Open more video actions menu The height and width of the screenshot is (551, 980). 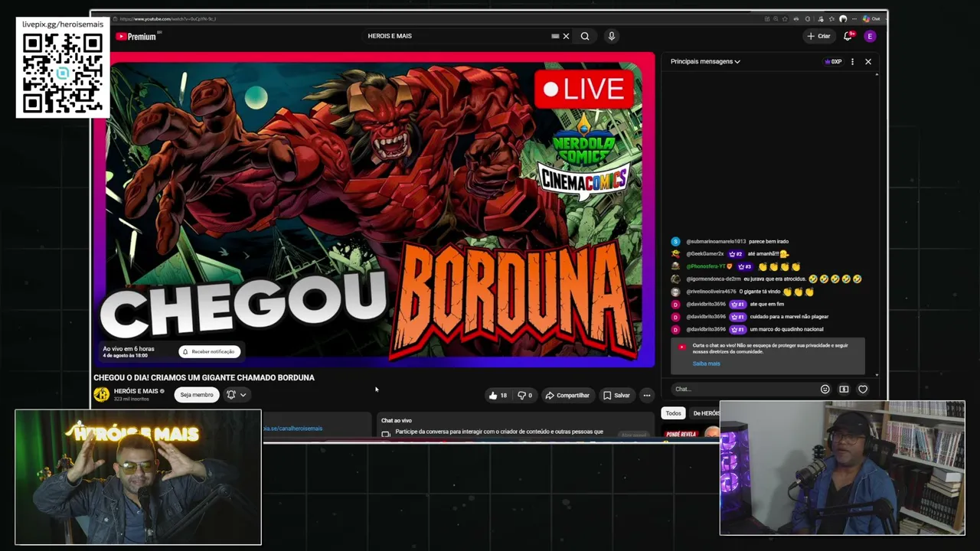tap(647, 396)
